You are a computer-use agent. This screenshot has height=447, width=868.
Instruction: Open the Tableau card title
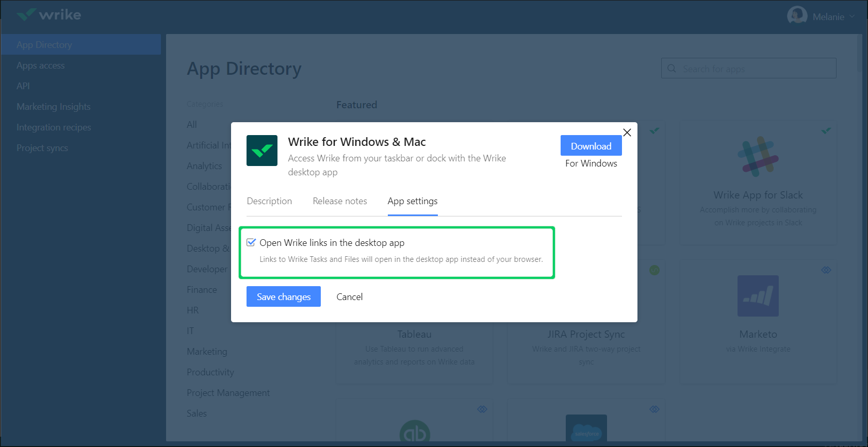[x=414, y=334]
